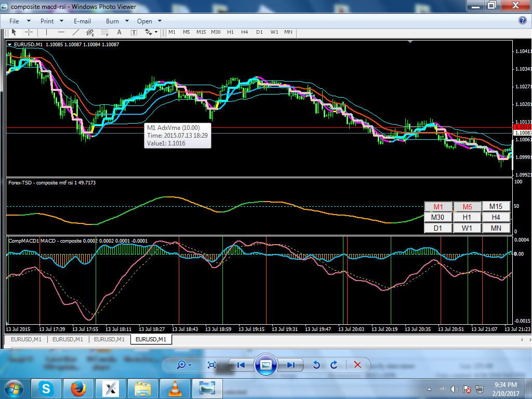Fit image to actual size icon
Viewport: 532px width, 399px height.
click(211, 365)
